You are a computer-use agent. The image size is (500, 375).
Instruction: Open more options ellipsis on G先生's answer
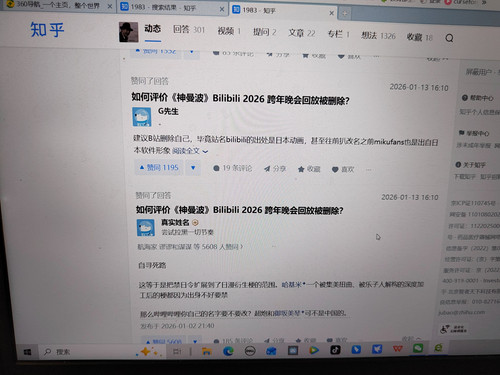click(x=368, y=170)
